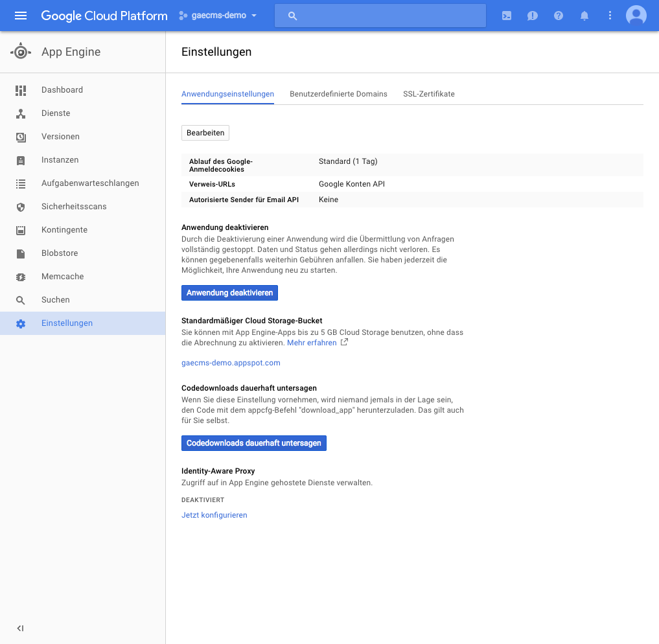The width and height of the screenshot is (659, 644).
Task: Click the Keine value for Email API senders
Action: click(x=329, y=200)
